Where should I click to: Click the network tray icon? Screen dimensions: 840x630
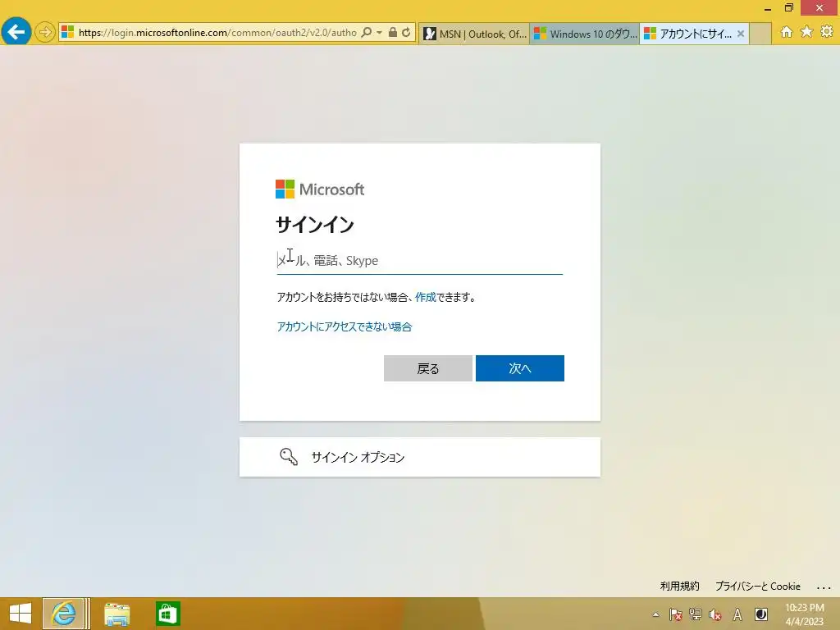pyautogui.click(x=696, y=614)
